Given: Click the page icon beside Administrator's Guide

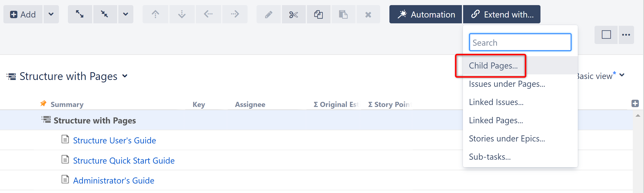Looking at the screenshot, I should point(65,179).
